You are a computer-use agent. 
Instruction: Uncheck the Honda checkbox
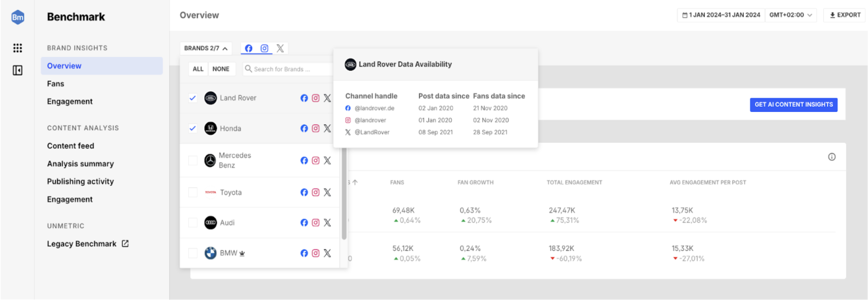(x=192, y=128)
